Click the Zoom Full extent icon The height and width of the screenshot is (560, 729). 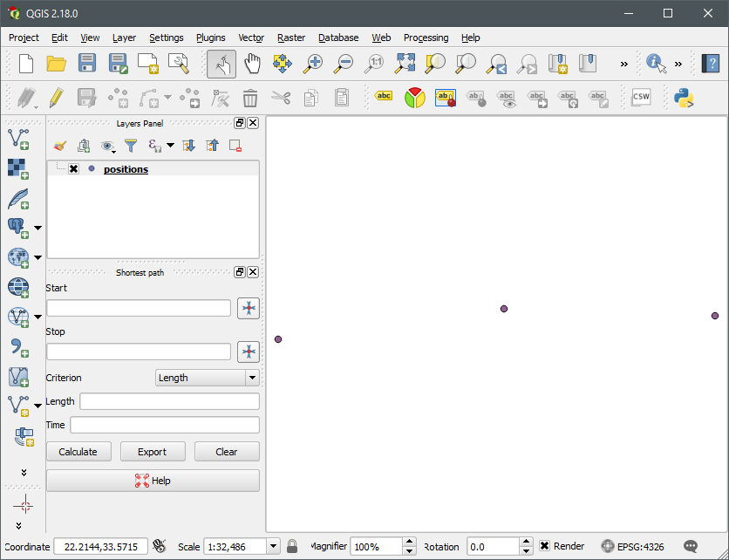pyautogui.click(x=405, y=64)
